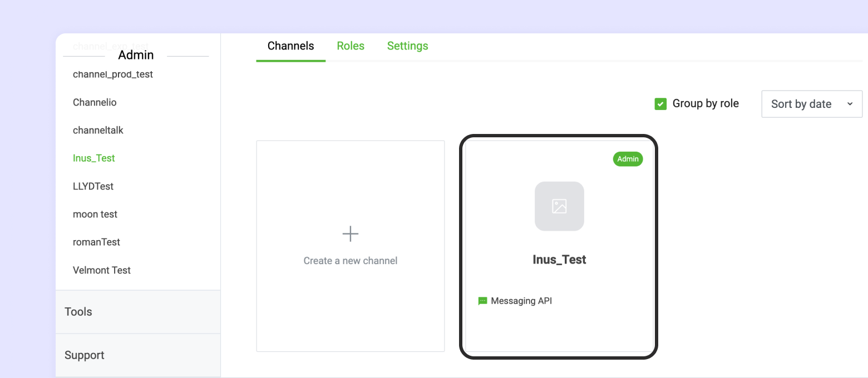Click the Inus_Test channel image placeholder icon
This screenshot has width=868, height=378.
tap(559, 206)
